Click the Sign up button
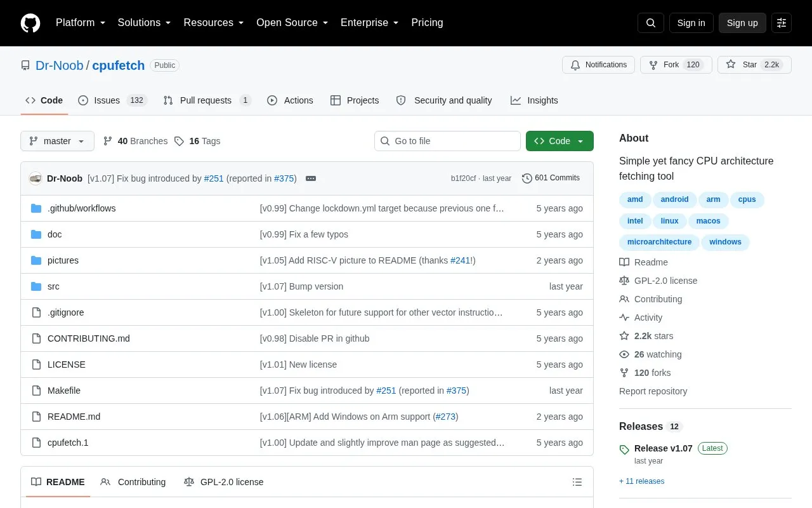812x508 pixels. pos(742,23)
